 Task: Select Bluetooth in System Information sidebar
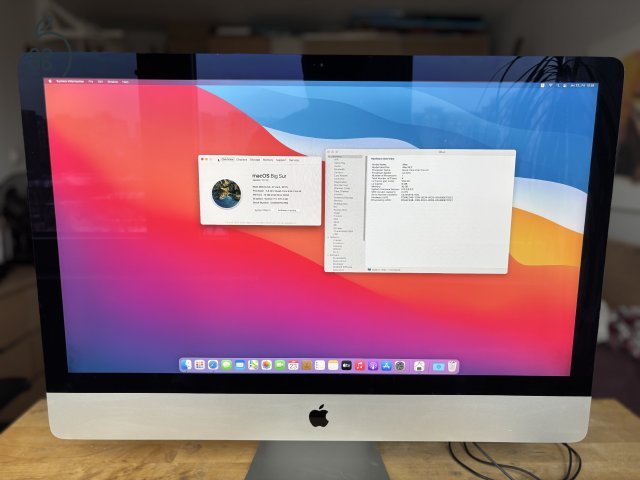point(340,169)
